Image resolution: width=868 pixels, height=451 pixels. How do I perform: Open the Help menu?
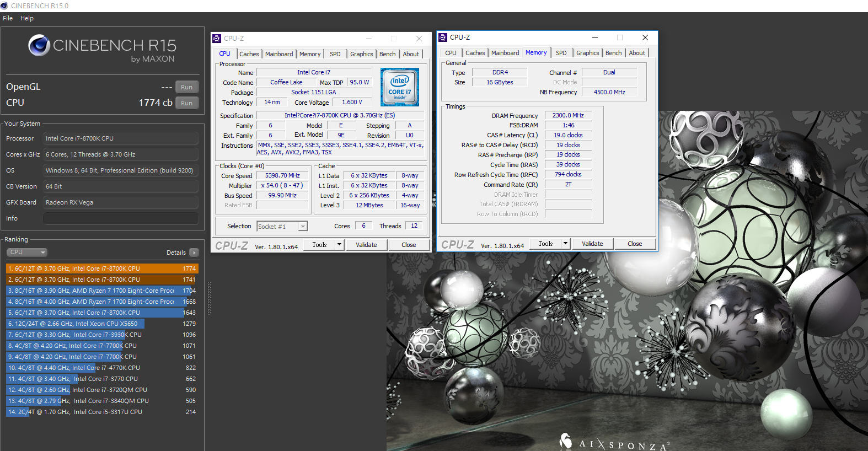pyautogui.click(x=27, y=18)
